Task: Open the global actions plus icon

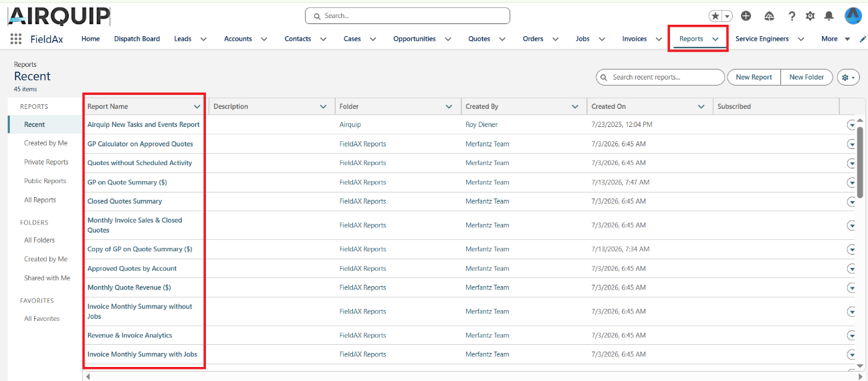Action: pyautogui.click(x=746, y=16)
